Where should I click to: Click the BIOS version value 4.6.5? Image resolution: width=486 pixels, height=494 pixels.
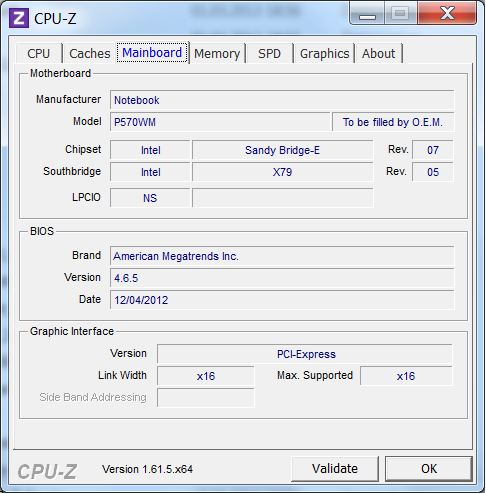click(x=282, y=278)
